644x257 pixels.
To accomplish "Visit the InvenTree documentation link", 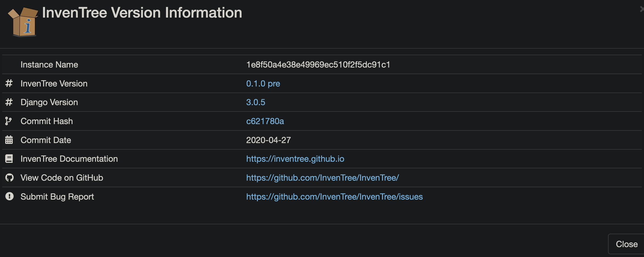I will 295,159.
